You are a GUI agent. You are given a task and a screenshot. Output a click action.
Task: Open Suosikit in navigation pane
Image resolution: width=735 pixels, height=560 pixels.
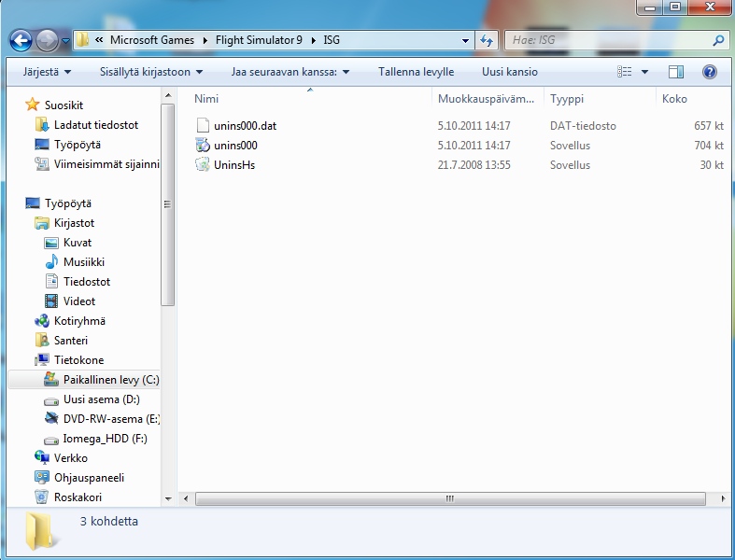(64, 105)
